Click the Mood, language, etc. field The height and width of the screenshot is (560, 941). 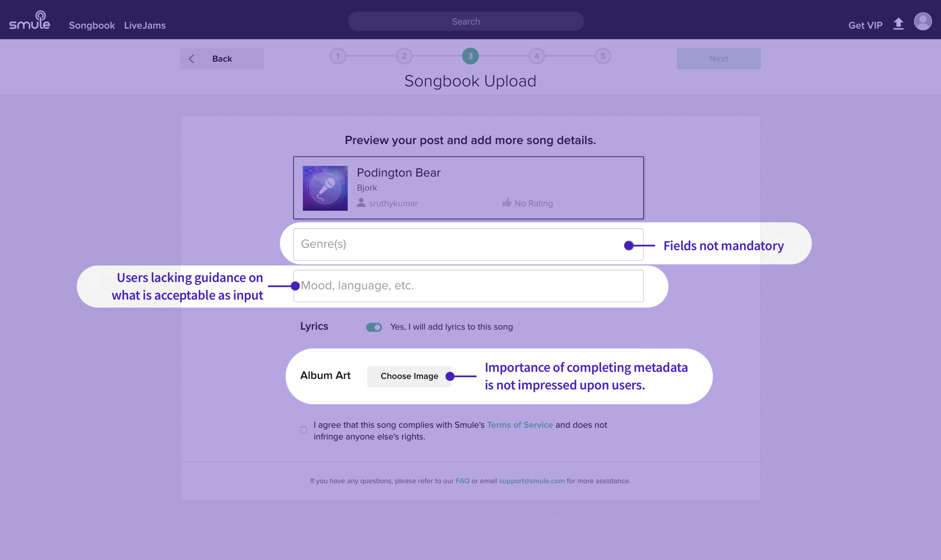469,286
